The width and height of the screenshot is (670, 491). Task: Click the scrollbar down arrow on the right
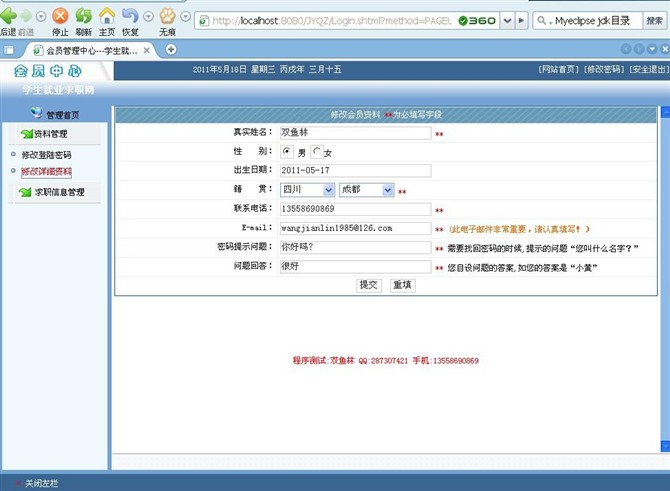click(x=665, y=446)
